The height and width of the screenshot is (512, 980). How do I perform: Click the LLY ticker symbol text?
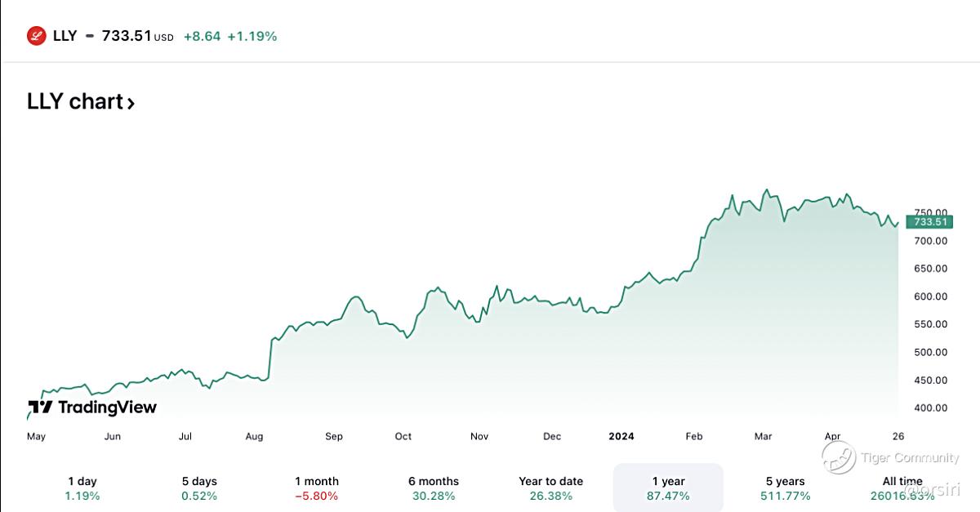(65, 36)
